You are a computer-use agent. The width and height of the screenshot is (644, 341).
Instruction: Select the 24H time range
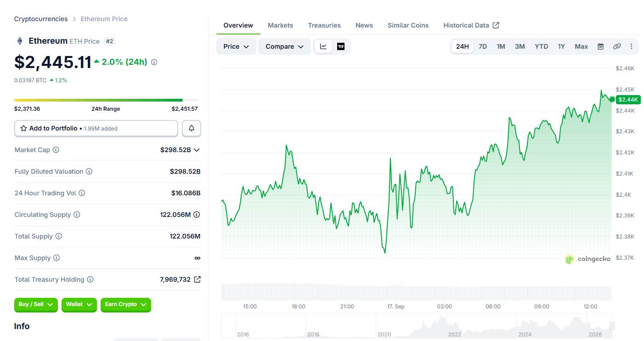pos(462,46)
